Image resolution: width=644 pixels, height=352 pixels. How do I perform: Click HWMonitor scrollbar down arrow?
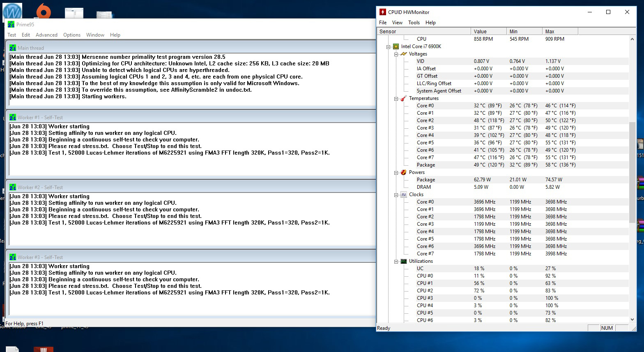tap(632, 319)
